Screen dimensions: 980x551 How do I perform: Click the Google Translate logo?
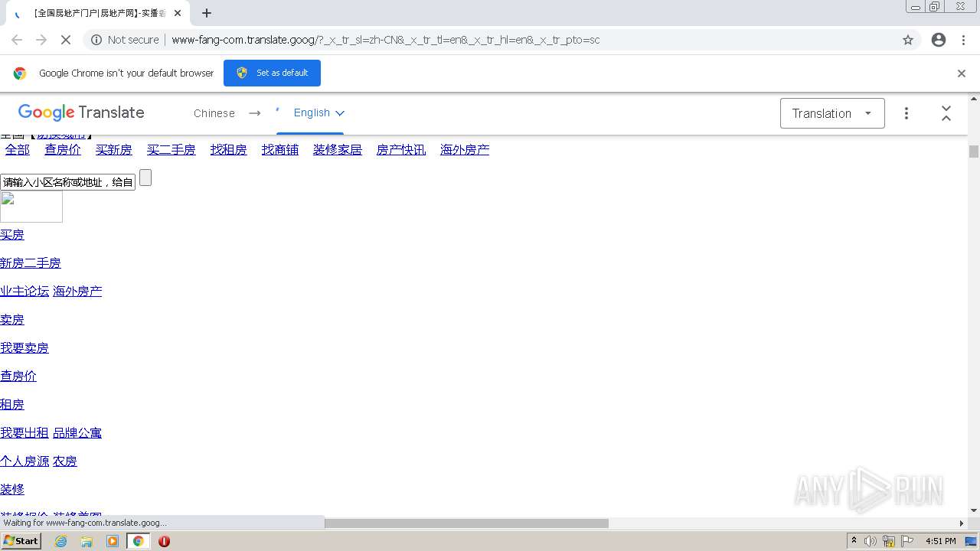(81, 112)
